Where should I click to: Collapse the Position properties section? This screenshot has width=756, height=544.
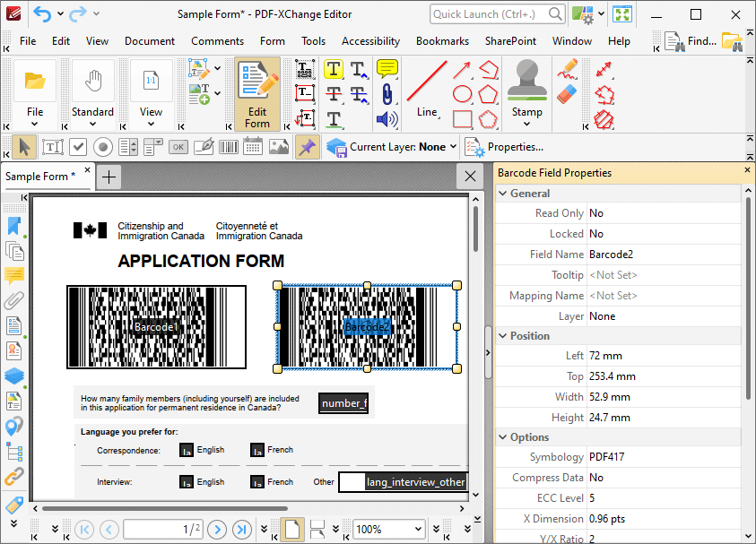pos(503,336)
